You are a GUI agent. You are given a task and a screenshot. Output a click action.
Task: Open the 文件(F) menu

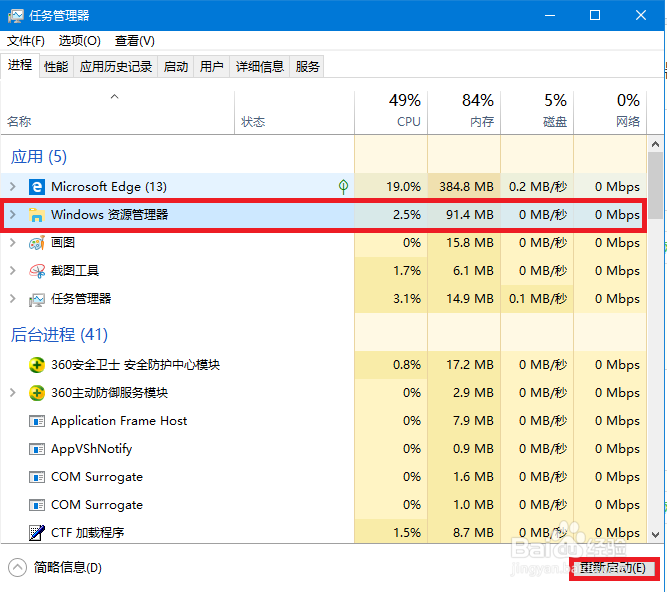pyautogui.click(x=26, y=41)
